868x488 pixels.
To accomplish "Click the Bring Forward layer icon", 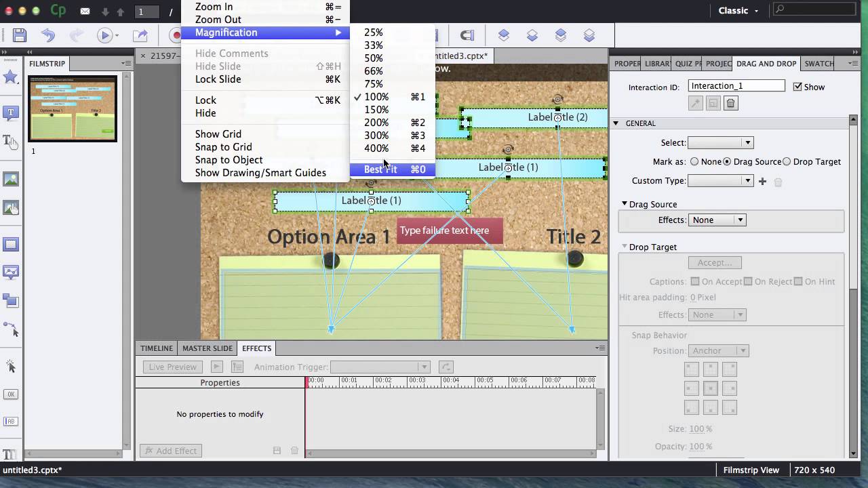I will [x=503, y=35].
